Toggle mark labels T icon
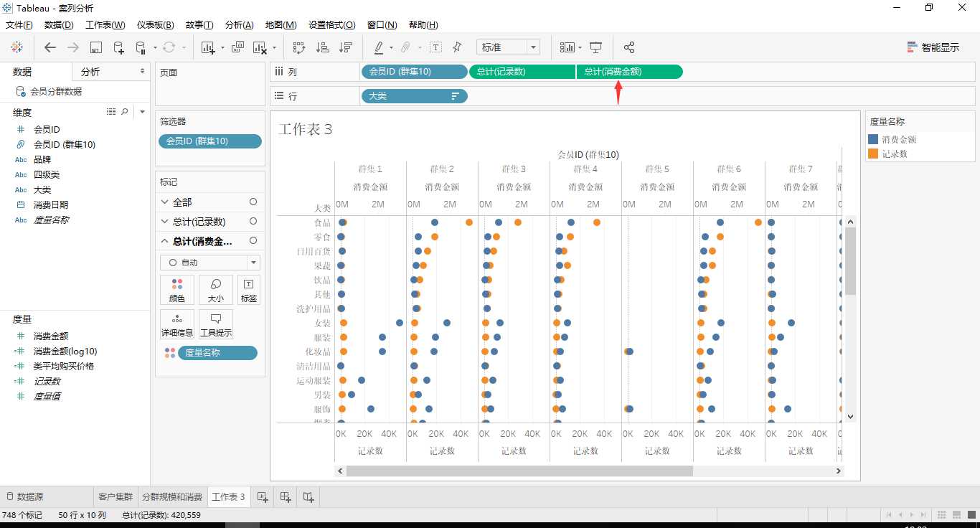This screenshot has height=528, width=980. coord(435,47)
